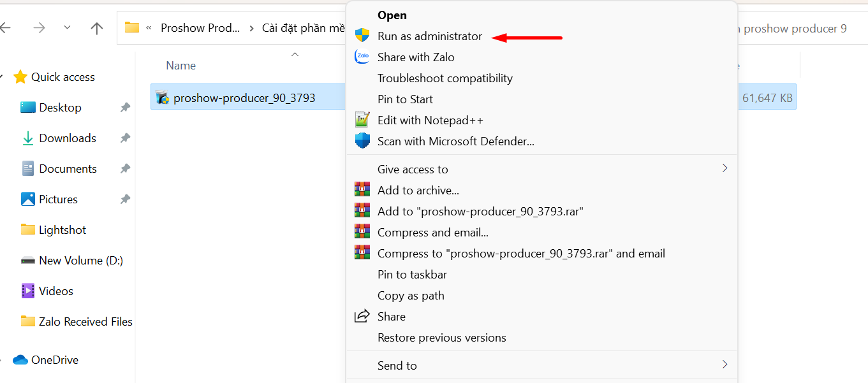Choose Run as administrator

(x=430, y=36)
